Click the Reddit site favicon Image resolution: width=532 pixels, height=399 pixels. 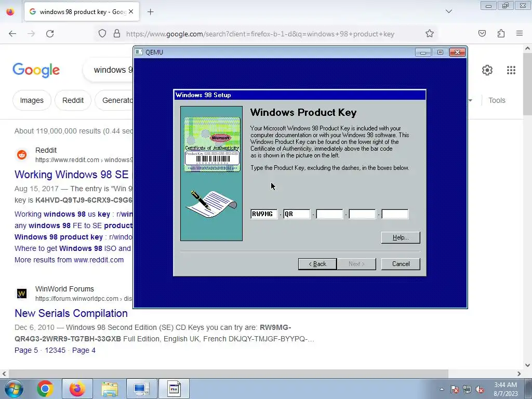[x=22, y=155]
